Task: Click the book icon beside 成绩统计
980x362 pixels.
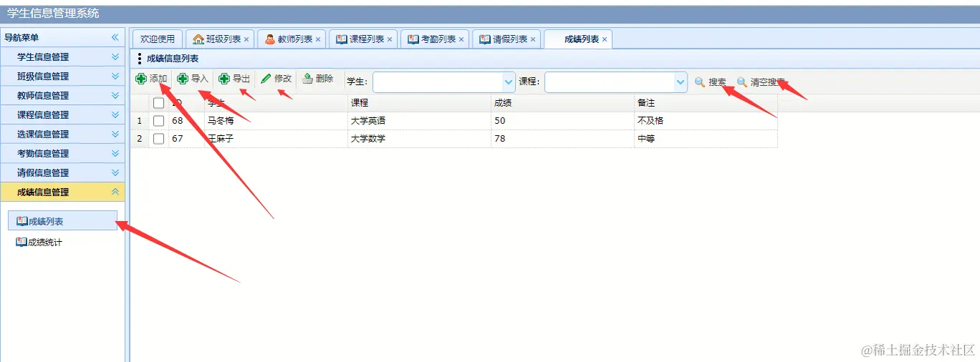Action: pos(21,243)
